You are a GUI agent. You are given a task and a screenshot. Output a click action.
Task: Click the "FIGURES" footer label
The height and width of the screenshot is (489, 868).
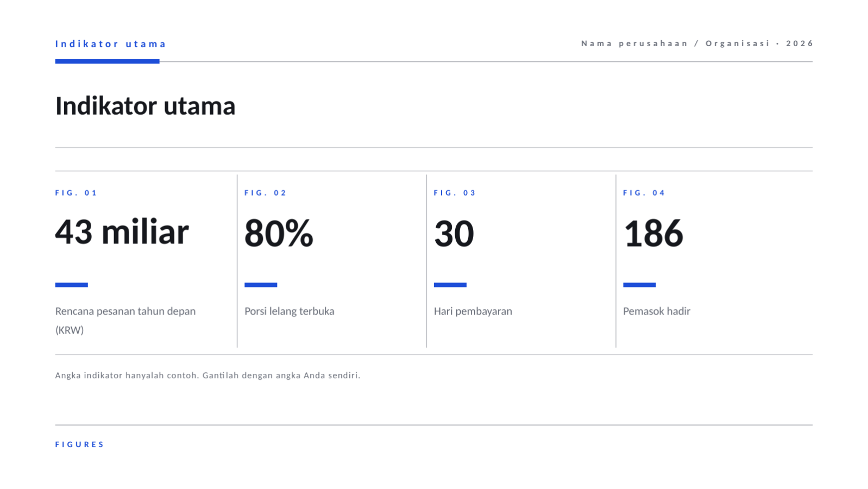[79, 444]
